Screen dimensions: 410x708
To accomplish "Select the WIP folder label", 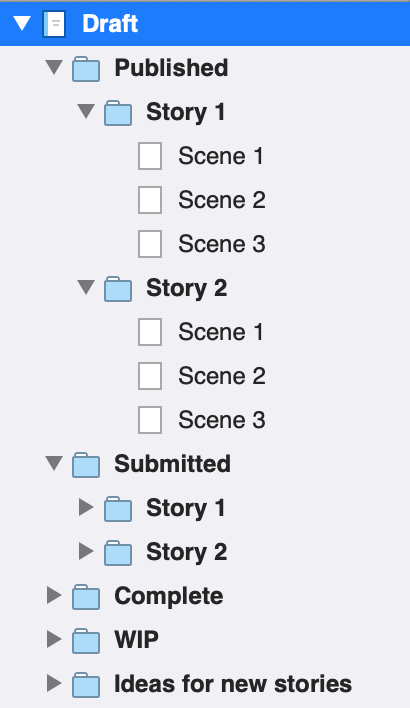I will (x=136, y=640).
